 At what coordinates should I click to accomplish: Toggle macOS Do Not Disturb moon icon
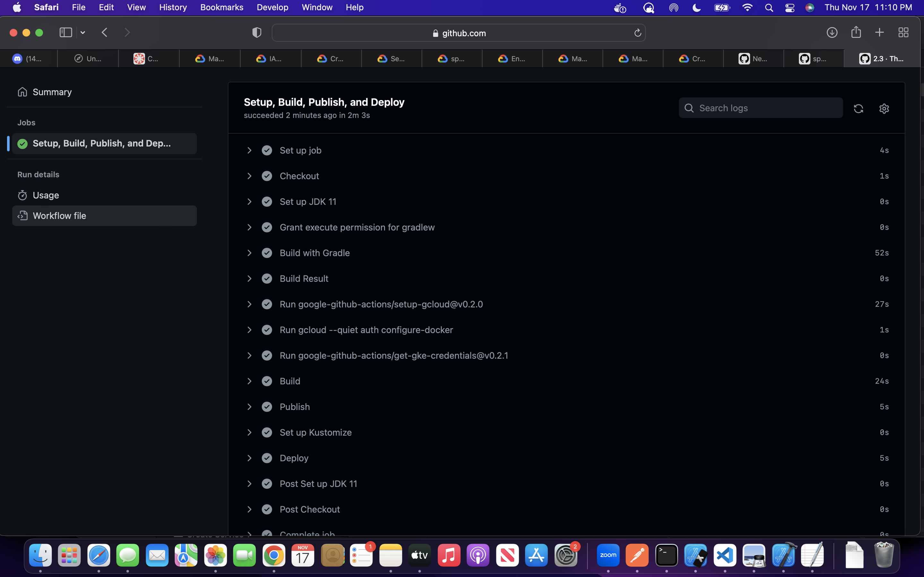[697, 8]
